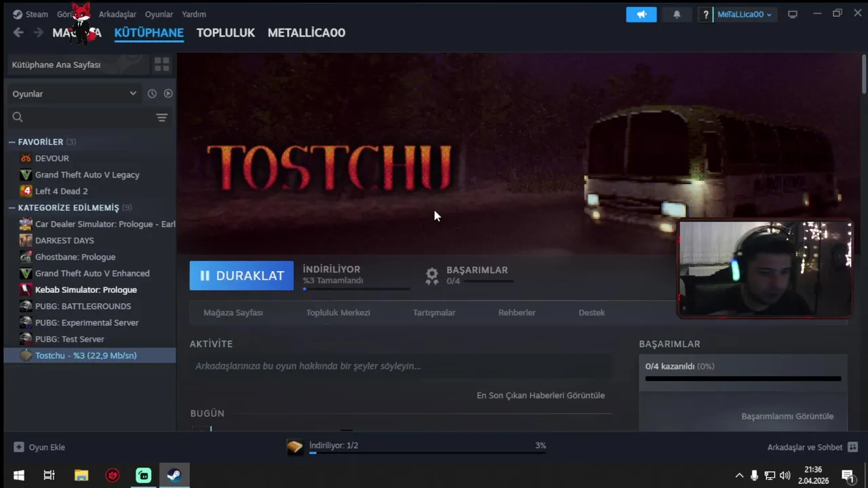The width and height of the screenshot is (868, 488).
Task: Click the DEVOUR game icon
Action: [26, 158]
